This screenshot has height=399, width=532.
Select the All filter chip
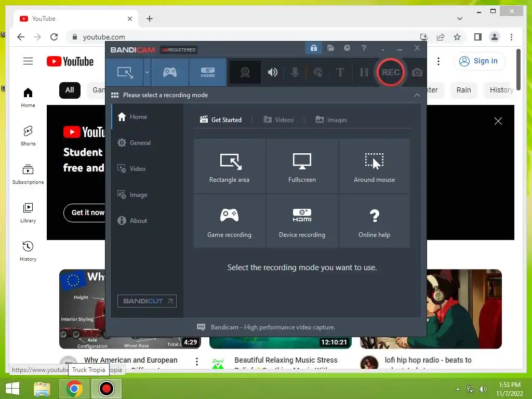coord(70,90)
